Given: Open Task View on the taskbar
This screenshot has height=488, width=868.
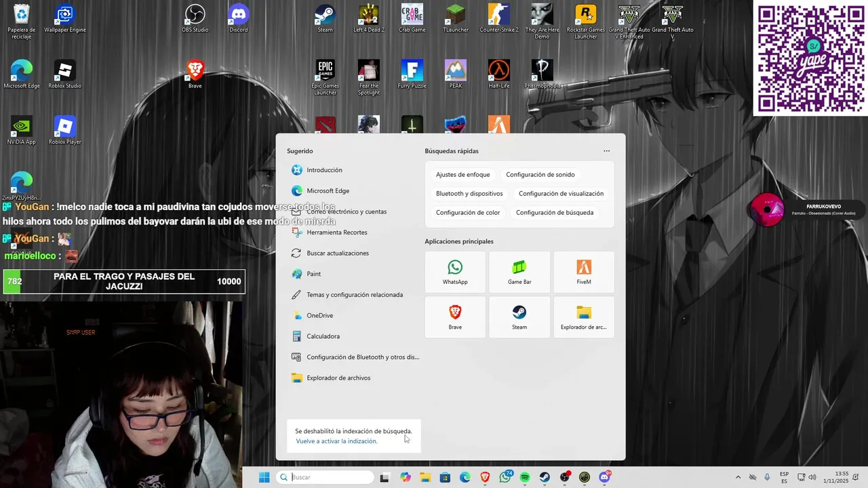Looking at the screenshot, I should coord(384,477).
